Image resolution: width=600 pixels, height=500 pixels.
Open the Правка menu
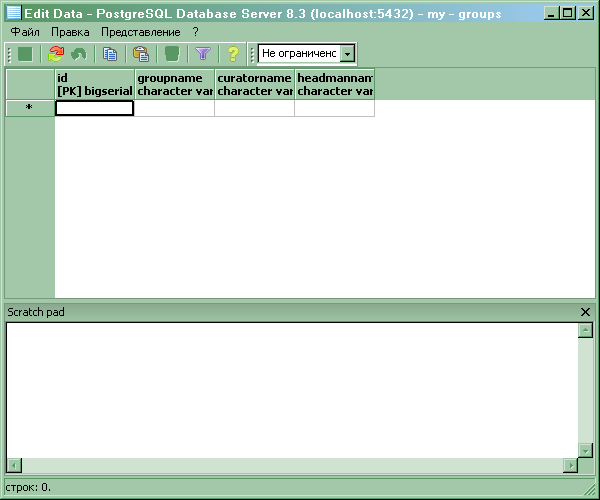click(x=70, y=32)
